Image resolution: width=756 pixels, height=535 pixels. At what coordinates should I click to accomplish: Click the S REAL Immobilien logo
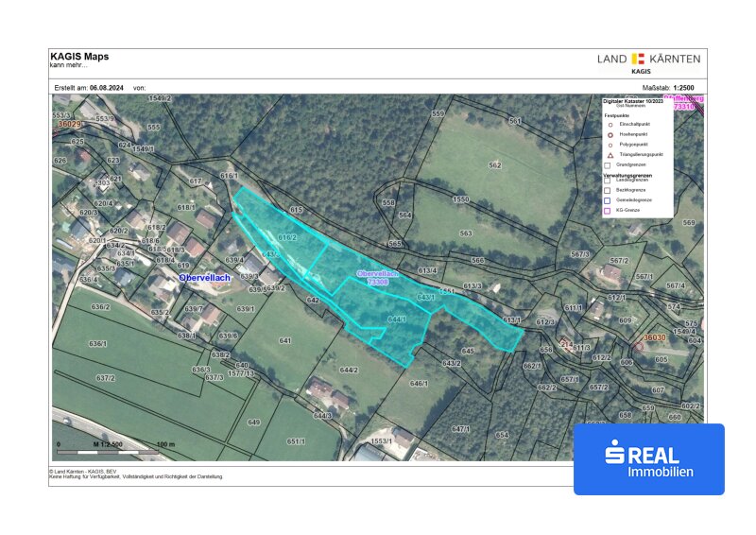tap(649, 458)
